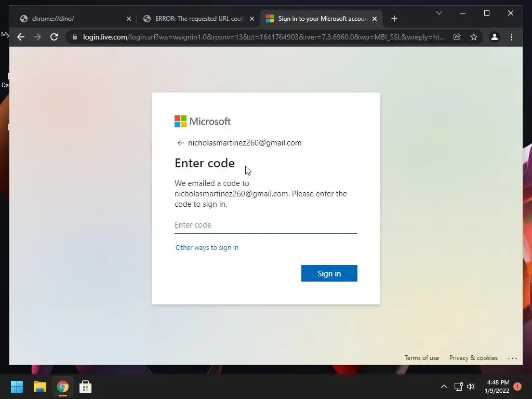Click the Enter code heading text
This screenshot has height=399, width=532.
click(205, 163)
